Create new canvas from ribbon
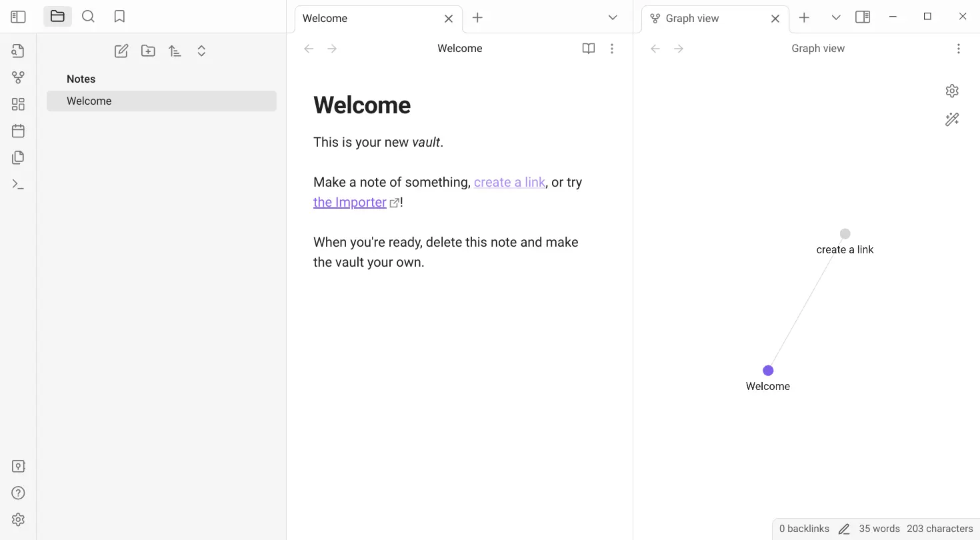This screenshot has width=980, height=540. (18, 104)
